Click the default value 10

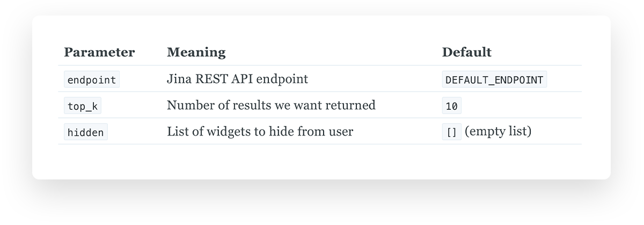(x=452, y=106)
